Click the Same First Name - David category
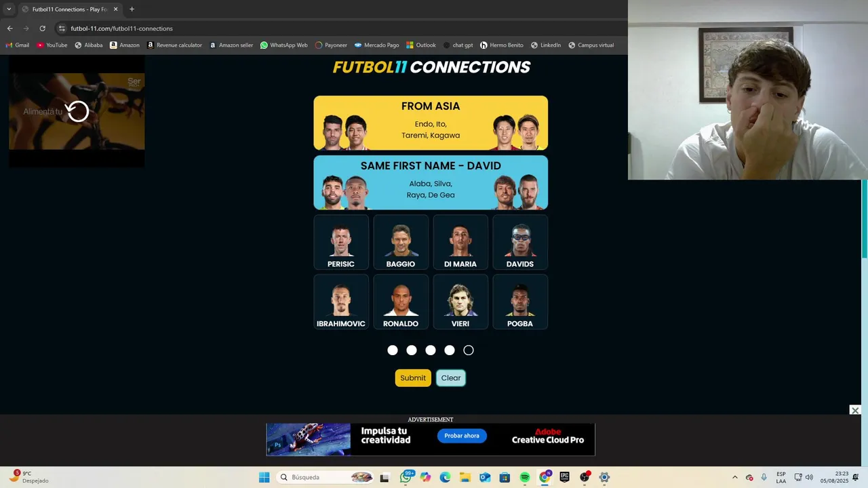The image size is (868, 488). pos(431,182)
